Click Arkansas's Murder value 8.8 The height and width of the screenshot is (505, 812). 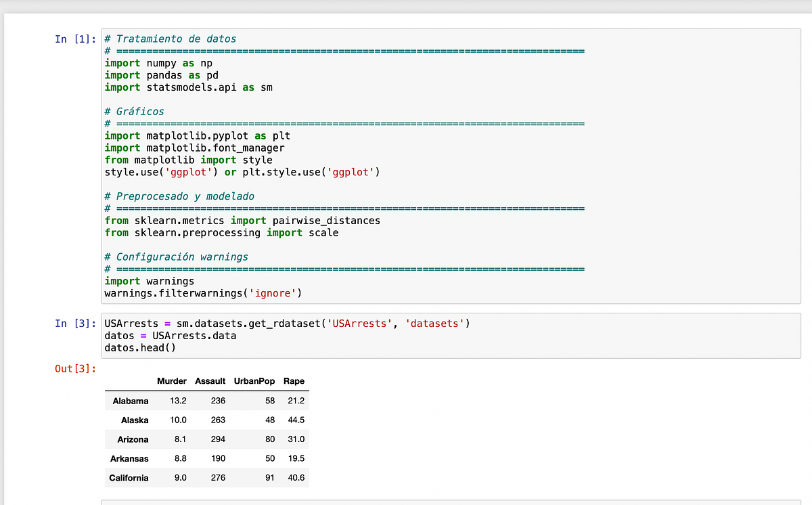click(x=180, y=459)
